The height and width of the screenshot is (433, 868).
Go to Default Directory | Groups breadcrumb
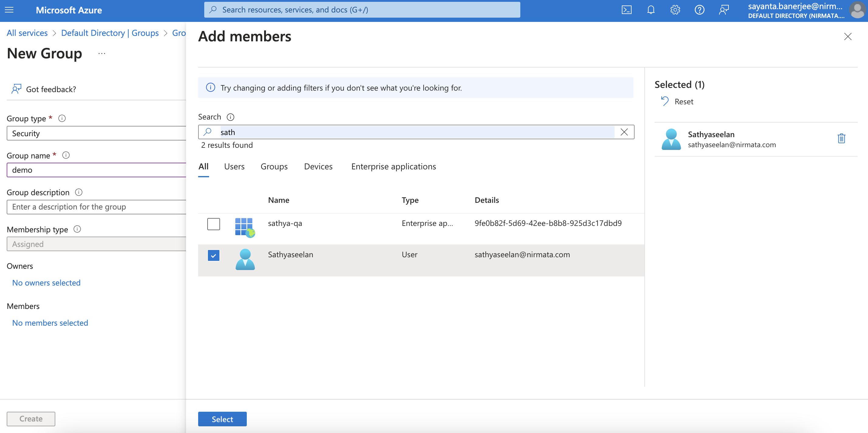[110, 33]
